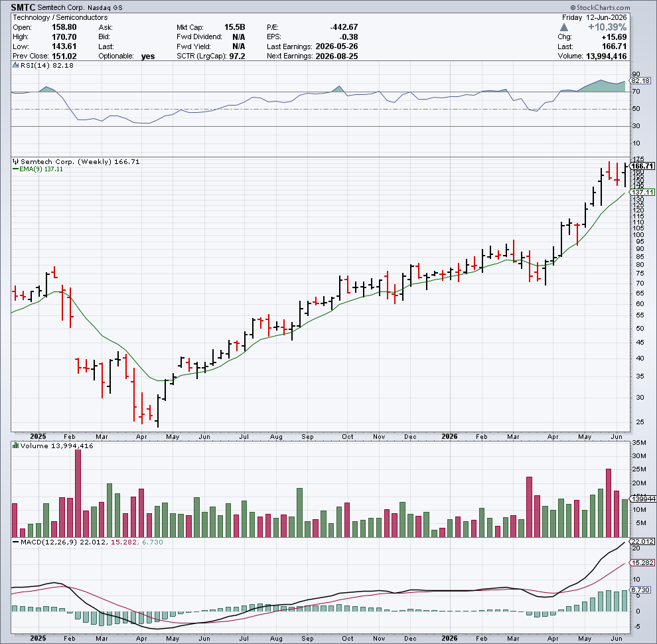Click the MACD(12,26,9) legend label
Image resolution: width=657 pixels, height=644 pixels.
pos(49,542)
